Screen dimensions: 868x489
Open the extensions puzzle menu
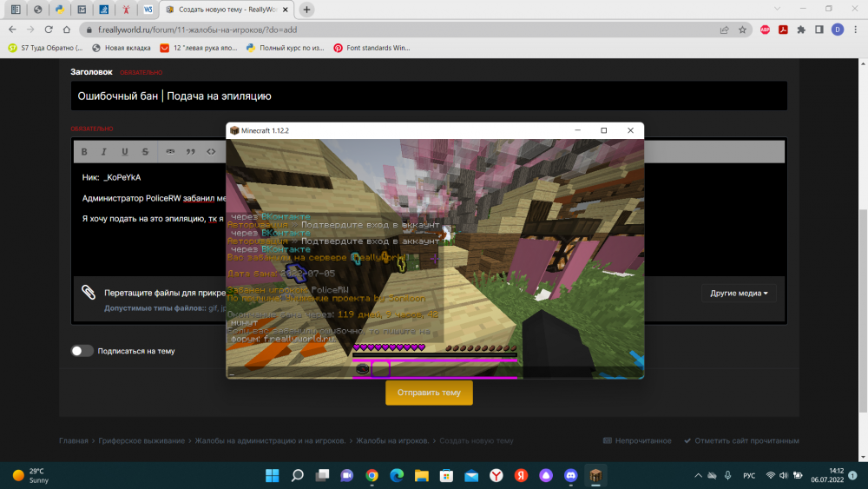(x=801, y=30)
